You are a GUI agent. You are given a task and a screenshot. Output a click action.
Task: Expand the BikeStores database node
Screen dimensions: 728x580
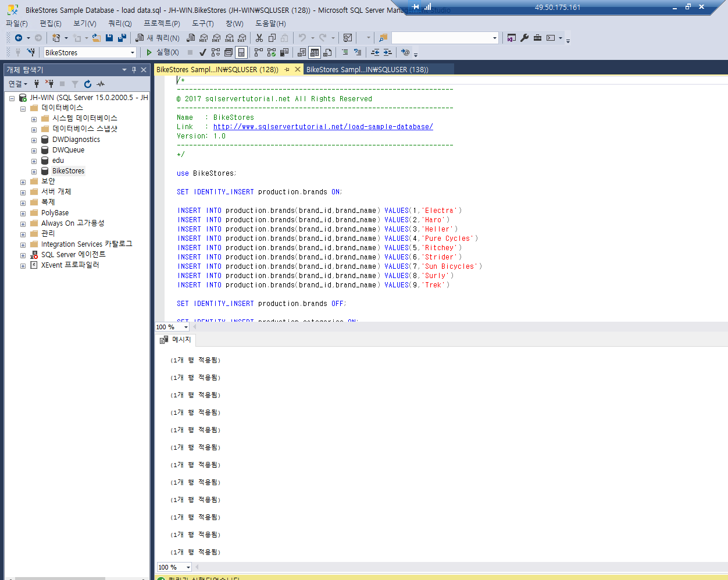[34, 172]
